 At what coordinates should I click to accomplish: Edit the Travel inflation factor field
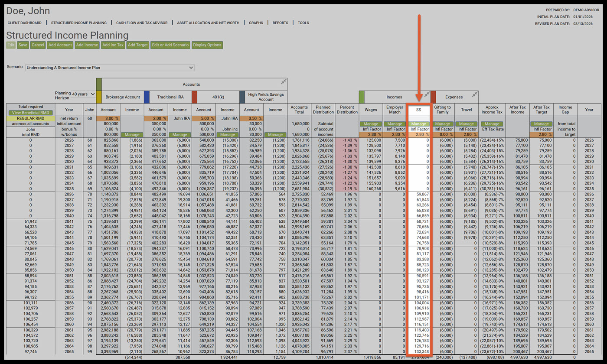(x=467, y=134)
